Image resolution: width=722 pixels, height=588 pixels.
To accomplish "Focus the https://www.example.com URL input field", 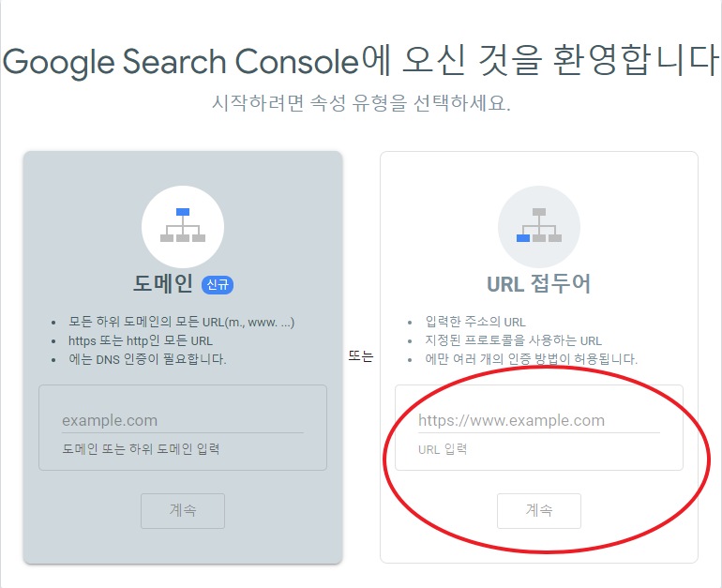I will pyautogui.click(x=539, y=420).
